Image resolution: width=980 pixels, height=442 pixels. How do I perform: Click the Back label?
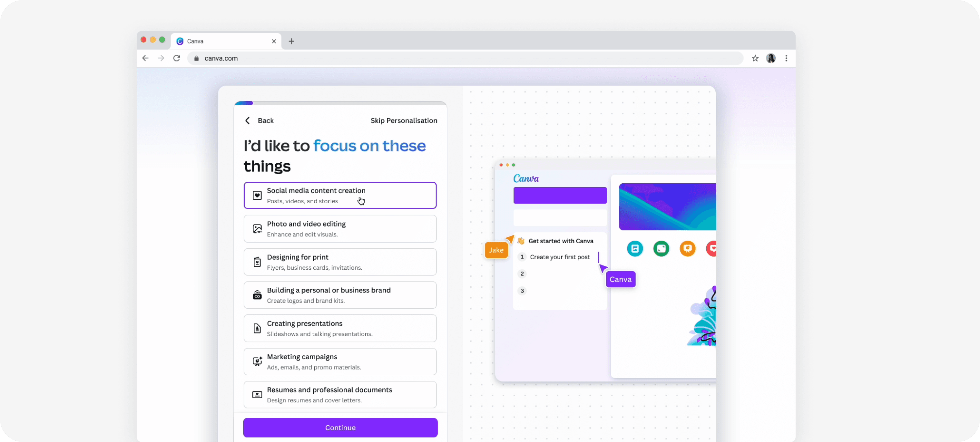pos(266,120)
